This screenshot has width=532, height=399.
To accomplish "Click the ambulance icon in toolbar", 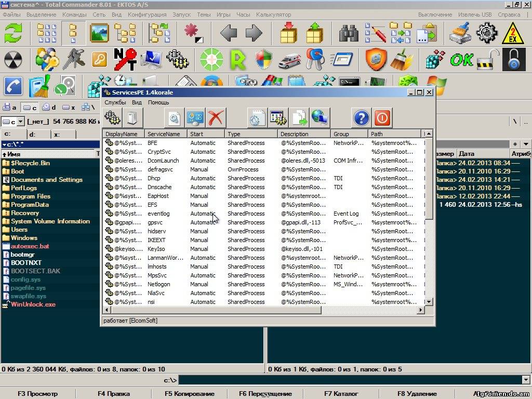I will pos(289,60).
